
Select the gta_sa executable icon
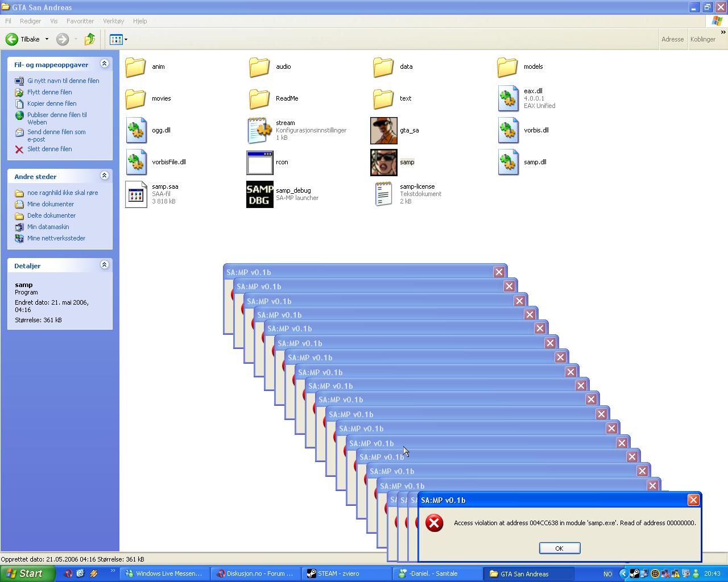tap(384, 131)
